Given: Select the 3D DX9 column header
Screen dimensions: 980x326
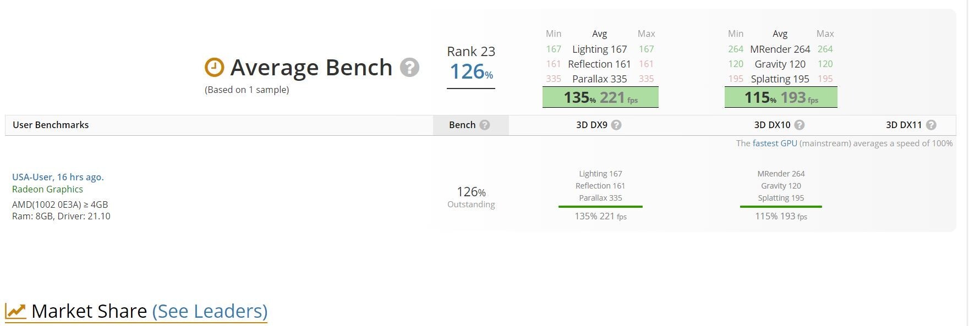Looking at the screenshot, I should point(592,125).
